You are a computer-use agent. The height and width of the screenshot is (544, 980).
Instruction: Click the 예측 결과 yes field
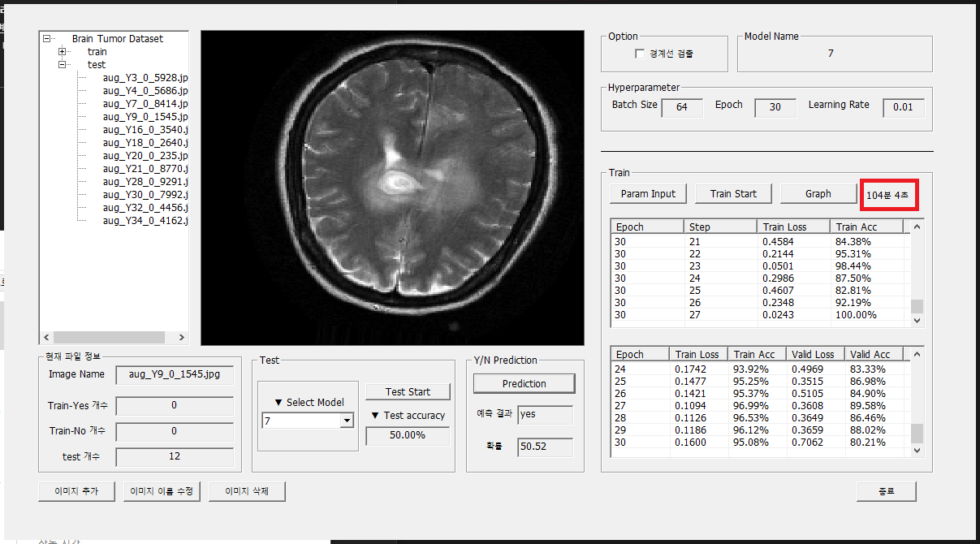[x=545, y=414]
